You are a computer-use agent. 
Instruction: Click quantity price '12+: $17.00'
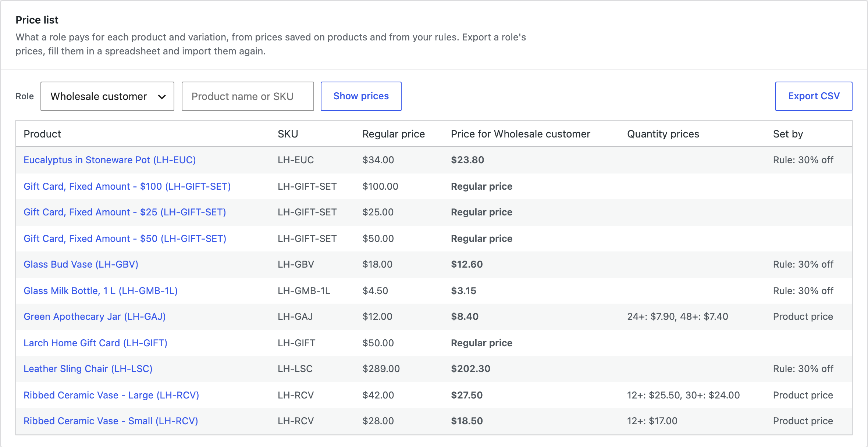pos(652,421)
